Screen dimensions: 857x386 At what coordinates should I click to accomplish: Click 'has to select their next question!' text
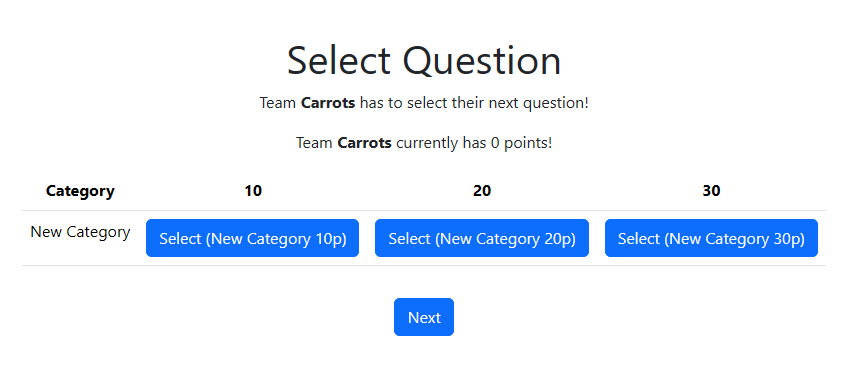click(474, 103)
